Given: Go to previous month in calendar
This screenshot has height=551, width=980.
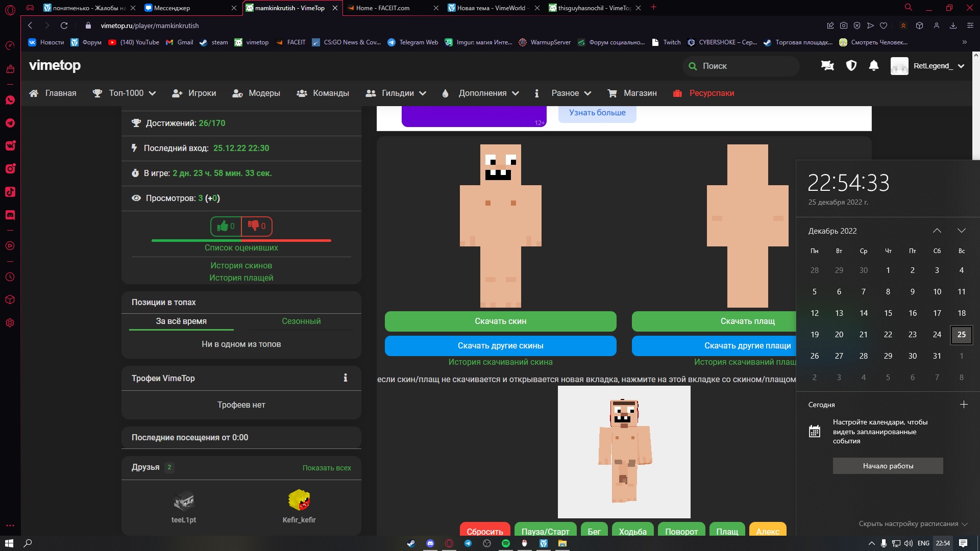Looking at the screenshot, I should point(937,231).
